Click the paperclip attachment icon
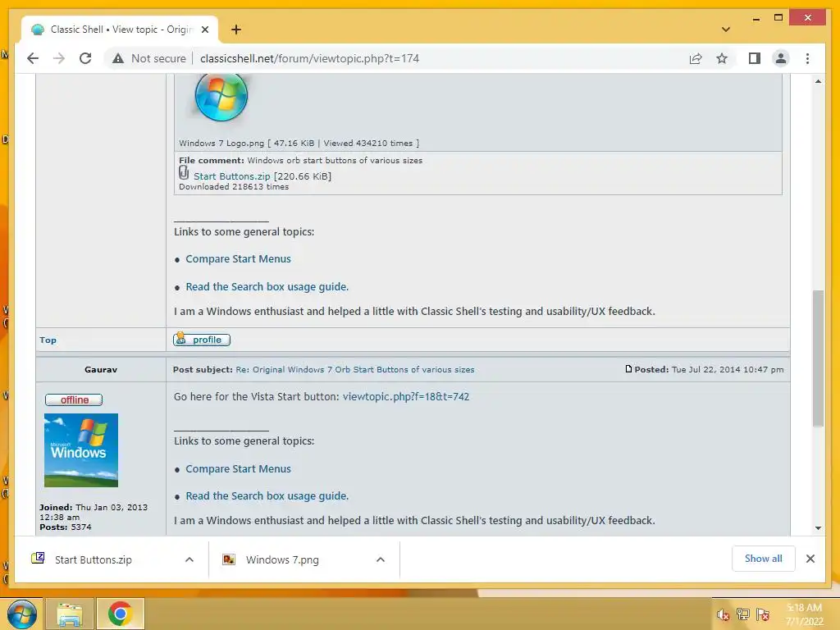 [x=184, y=172]
